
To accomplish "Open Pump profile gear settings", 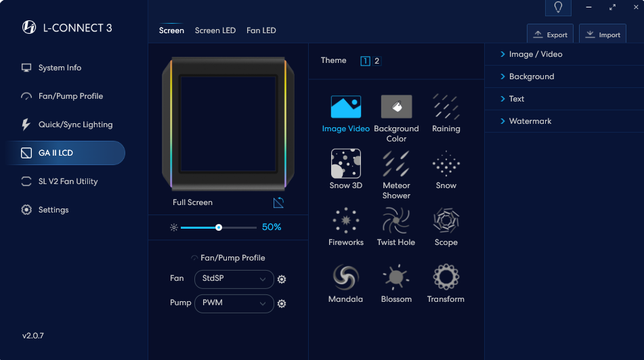I will pyautogui.click(x=282, y=303).
